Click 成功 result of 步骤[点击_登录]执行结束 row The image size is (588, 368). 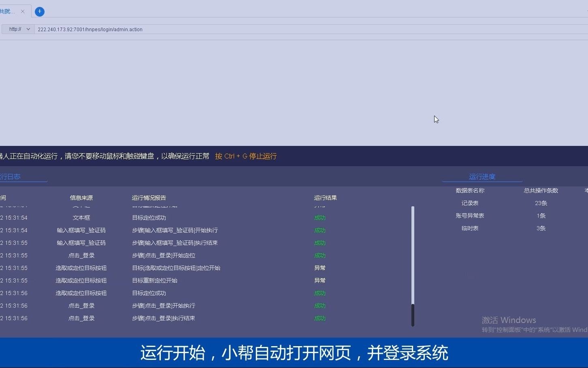click(320, 318)
